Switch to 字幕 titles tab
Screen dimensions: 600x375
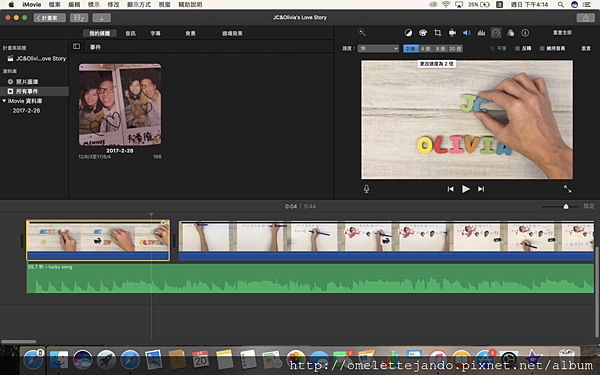[x=156, y=33]
